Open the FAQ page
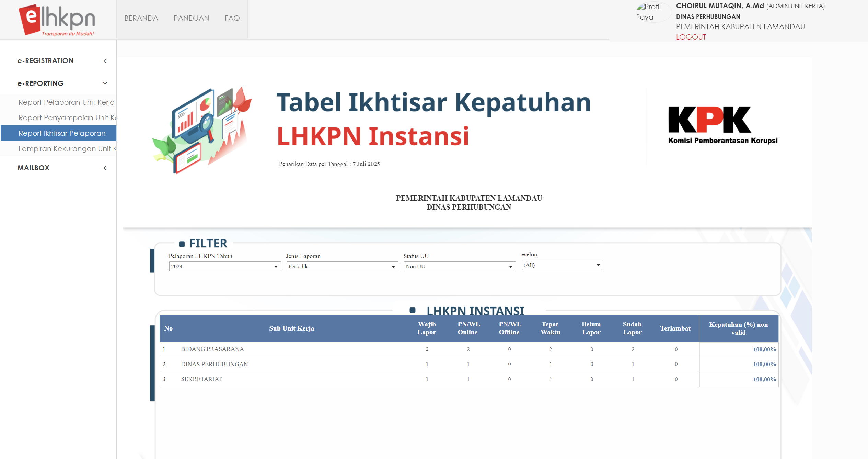Screen dimensions: 868x459 click(x=232, y=18)
